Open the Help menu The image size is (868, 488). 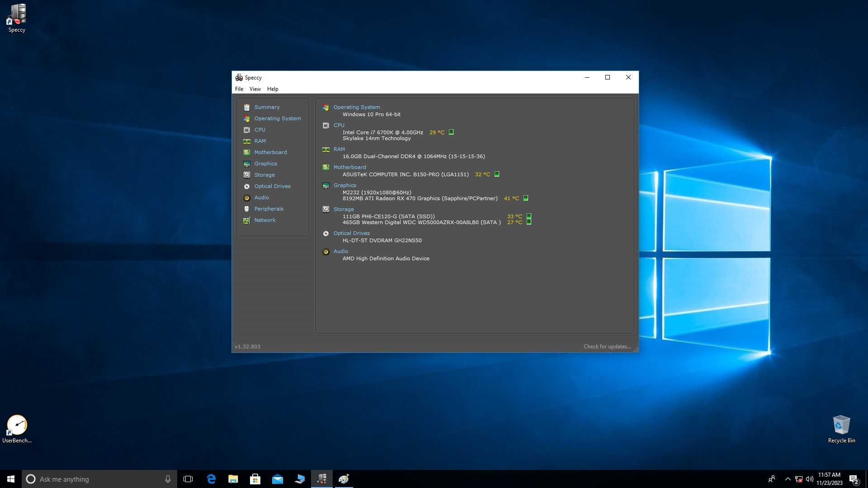pos(273,89)
